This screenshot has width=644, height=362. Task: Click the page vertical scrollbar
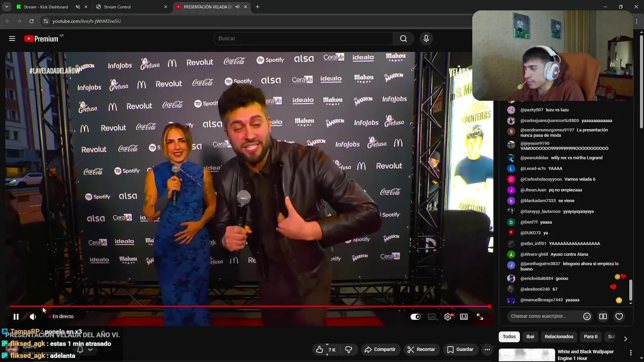641,80
